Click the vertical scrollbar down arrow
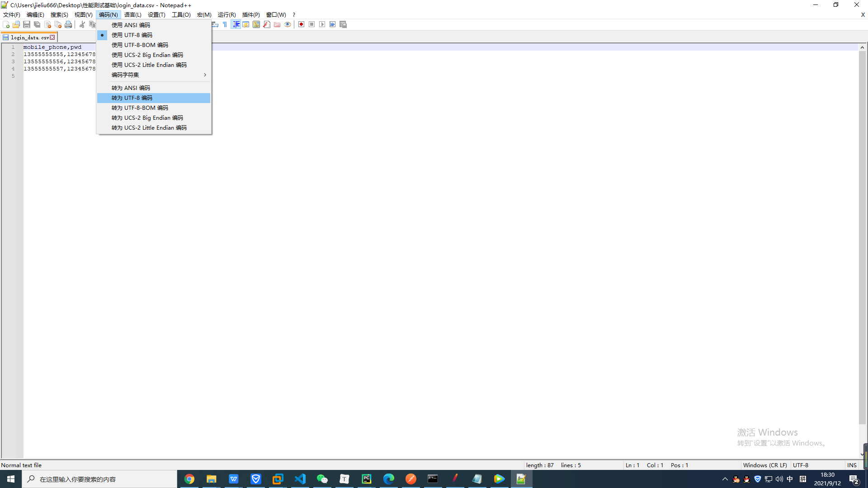The height and width of the screenshot is (488, 868). (862, 455)
